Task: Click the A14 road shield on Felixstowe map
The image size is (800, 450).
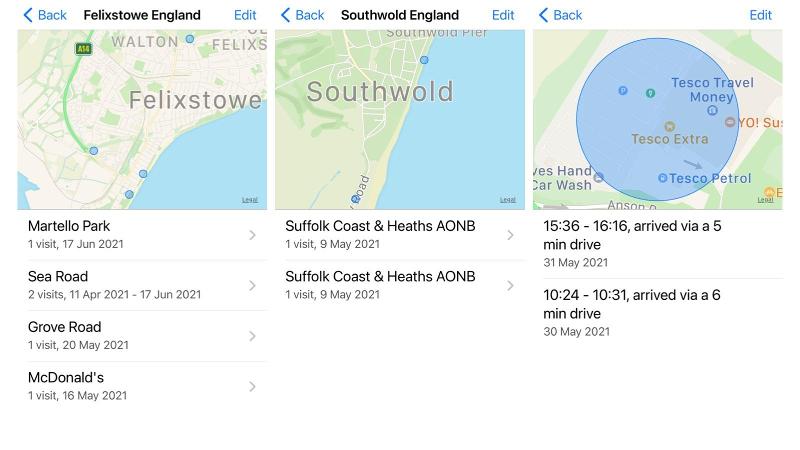Action: click(x=84, y=48)
